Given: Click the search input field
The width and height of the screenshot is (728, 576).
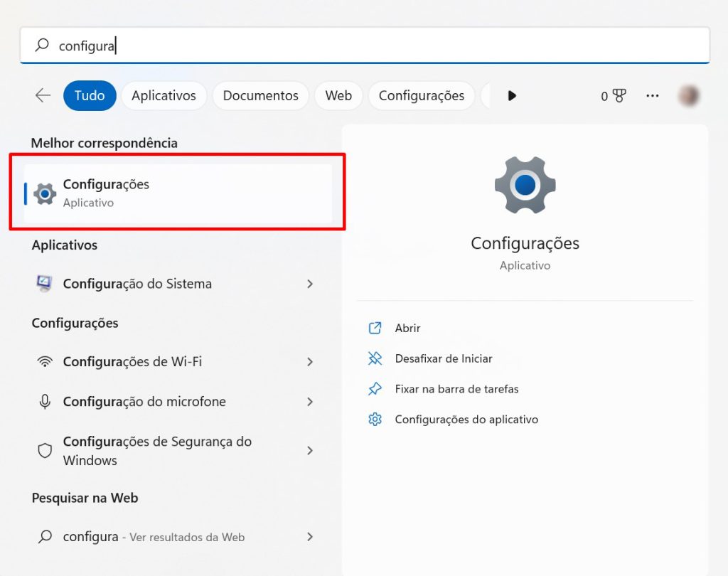Looking at the screenshot, I should pos(364,46).
